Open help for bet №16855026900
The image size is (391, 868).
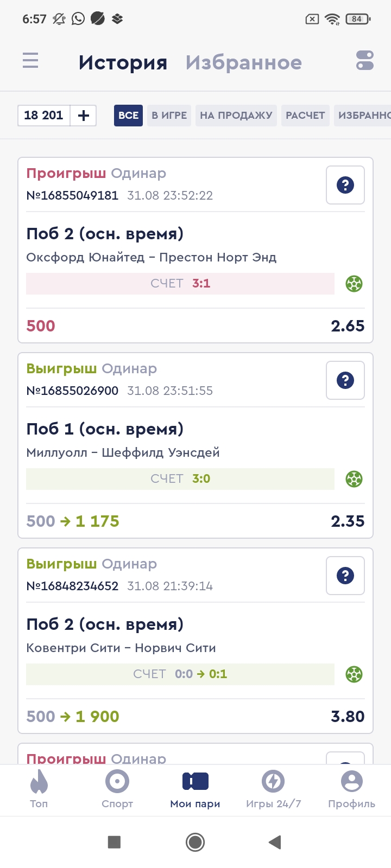(345, 380)
